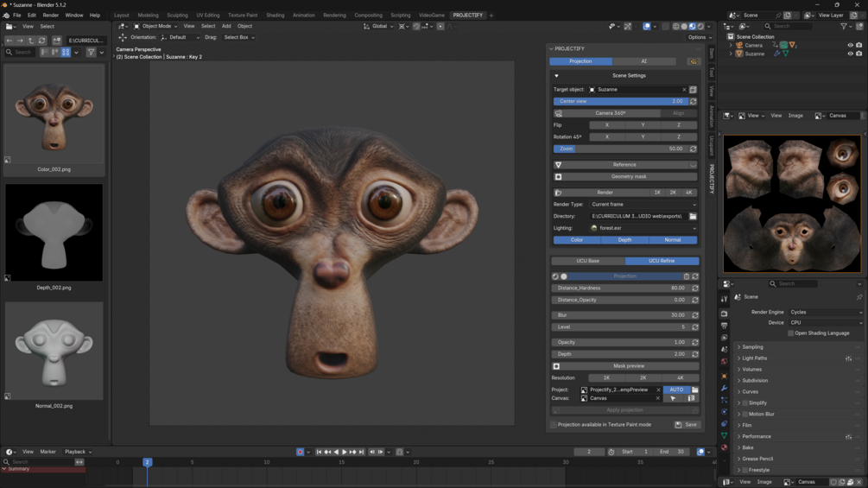
Task: Switch file browser to thumbnail display
Action: [66, 52]
